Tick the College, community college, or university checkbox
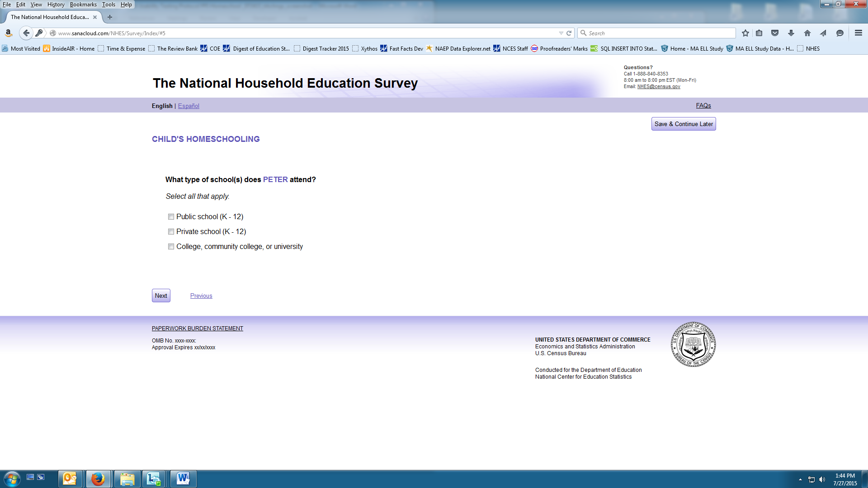Viewport: 868px width, 488px height. [171, 247]
